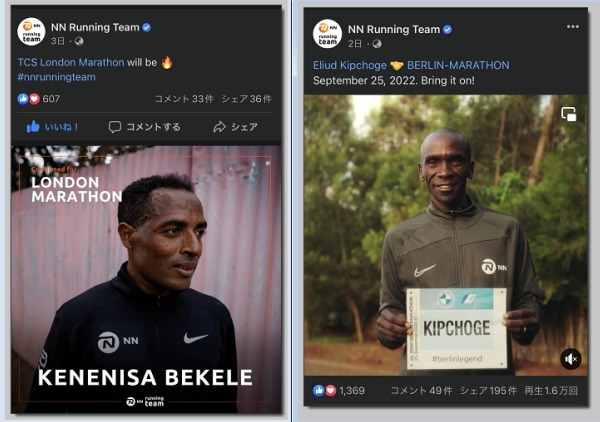Image resolution: width=600 pixels, height=422 pixels.
Task: Show the シェア195件 share list
Action: coord(490,390)
